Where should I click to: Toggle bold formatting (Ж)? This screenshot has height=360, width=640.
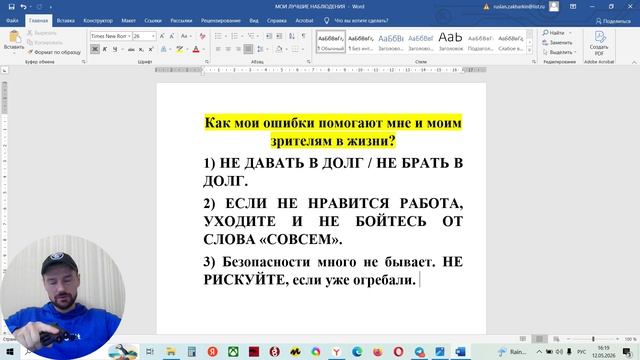coord(95,49)
